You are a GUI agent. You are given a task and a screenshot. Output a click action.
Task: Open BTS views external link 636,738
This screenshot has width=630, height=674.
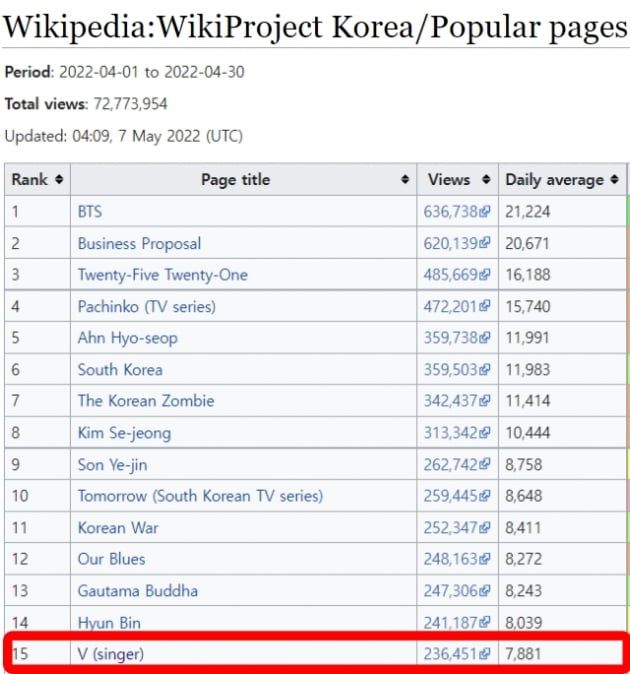tap(455, 212)
